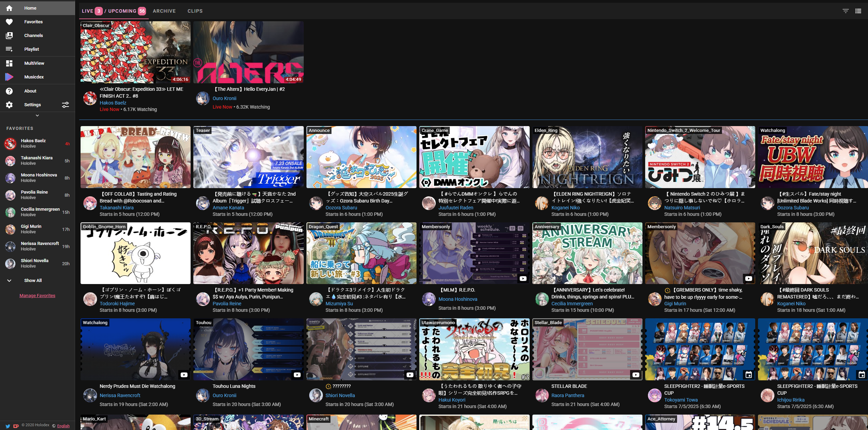Open 'Nerdy Prudes Must Die Watchalong' title
Screen dimensions: 868x430
coord(137,386)
